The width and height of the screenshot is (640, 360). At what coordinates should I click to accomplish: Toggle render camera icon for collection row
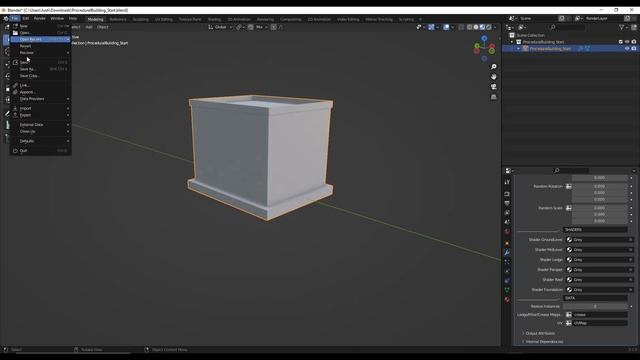point(634,42)
